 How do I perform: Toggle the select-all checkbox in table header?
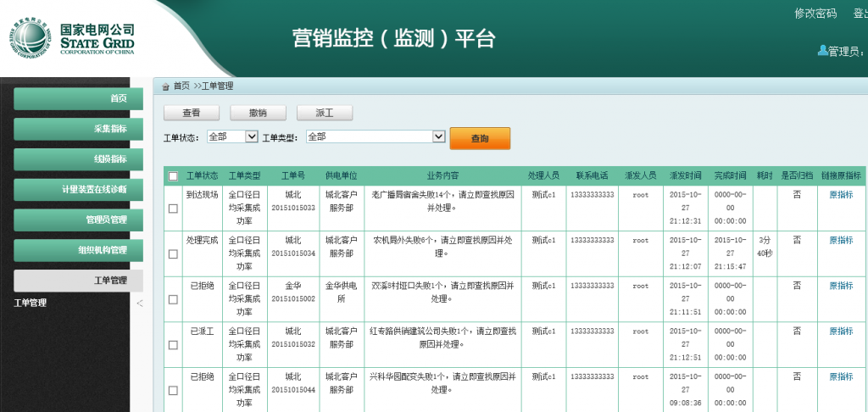click(173, 176)
